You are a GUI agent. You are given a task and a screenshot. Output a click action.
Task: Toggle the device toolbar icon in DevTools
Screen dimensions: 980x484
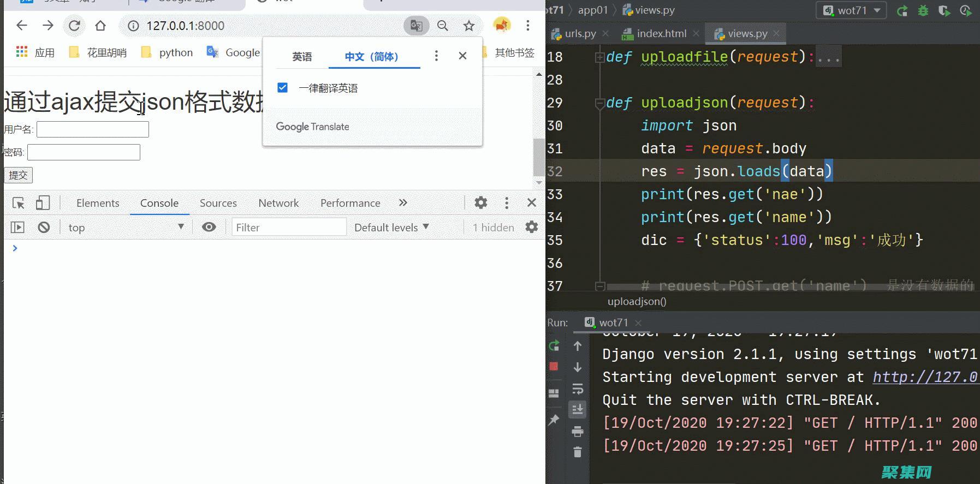pos(43,203)
